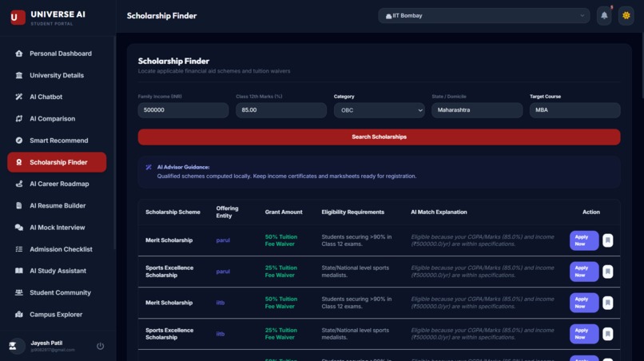Open the Category OBC dropdown
This screenshot has width=644, height=361.
click(x=379, y=110)
